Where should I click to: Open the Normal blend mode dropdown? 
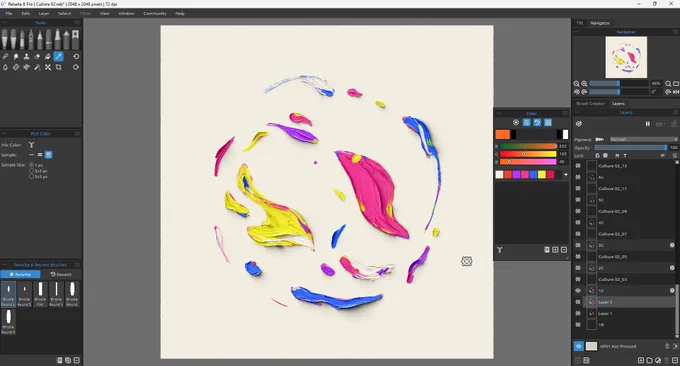643,139
